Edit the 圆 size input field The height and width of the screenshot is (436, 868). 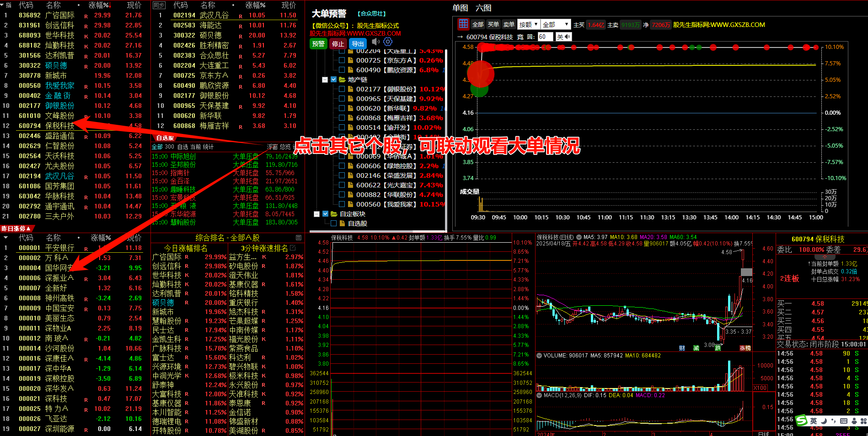(x=545, y=37)
